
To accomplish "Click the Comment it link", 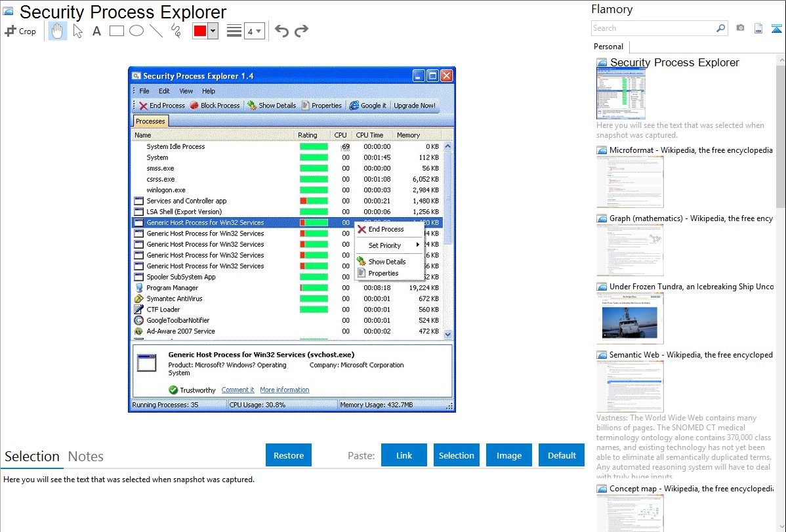I will [x=238, y=390].
